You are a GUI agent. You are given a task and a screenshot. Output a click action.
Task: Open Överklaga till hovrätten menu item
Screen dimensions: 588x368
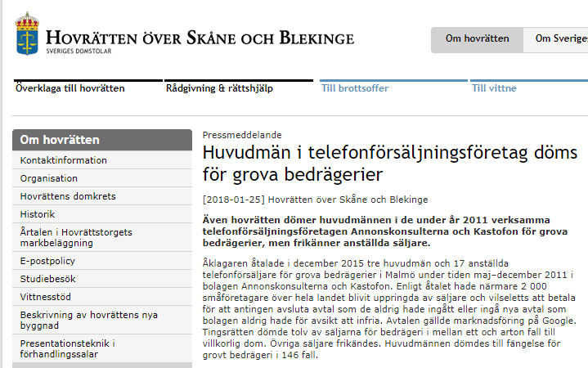pyautogui.click(x=70, y=88)
